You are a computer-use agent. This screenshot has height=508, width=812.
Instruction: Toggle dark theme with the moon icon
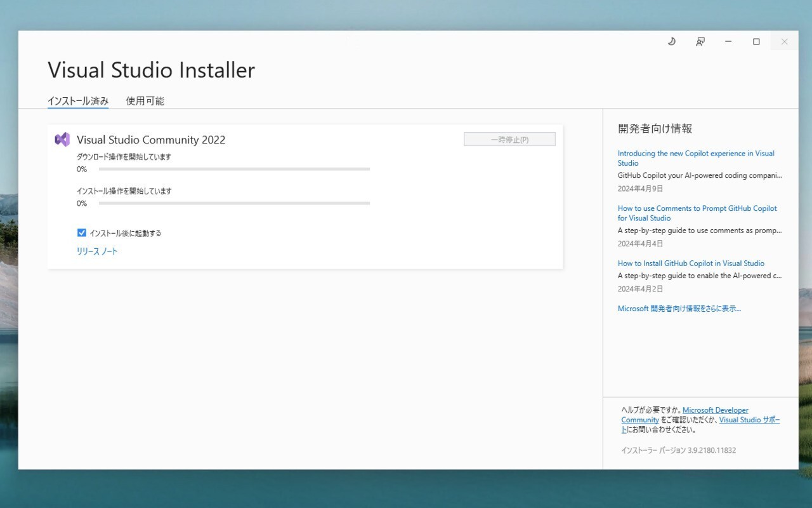click(x=671, y=41)
